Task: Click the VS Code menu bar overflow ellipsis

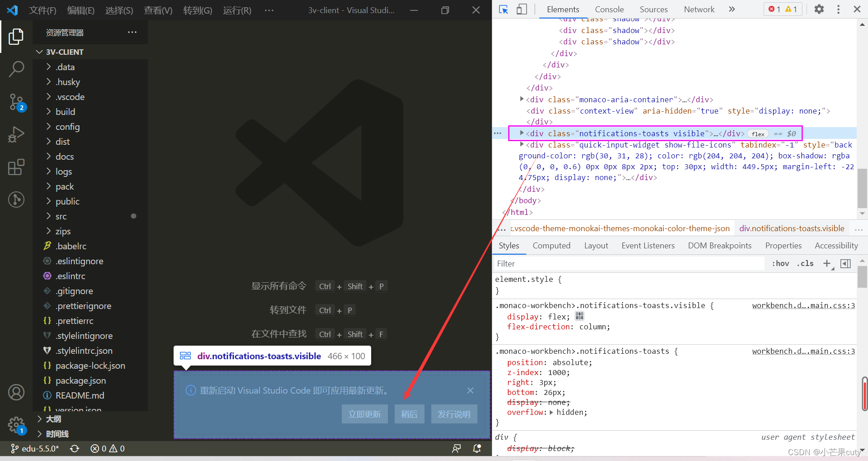Action: [x=269, y=10]
